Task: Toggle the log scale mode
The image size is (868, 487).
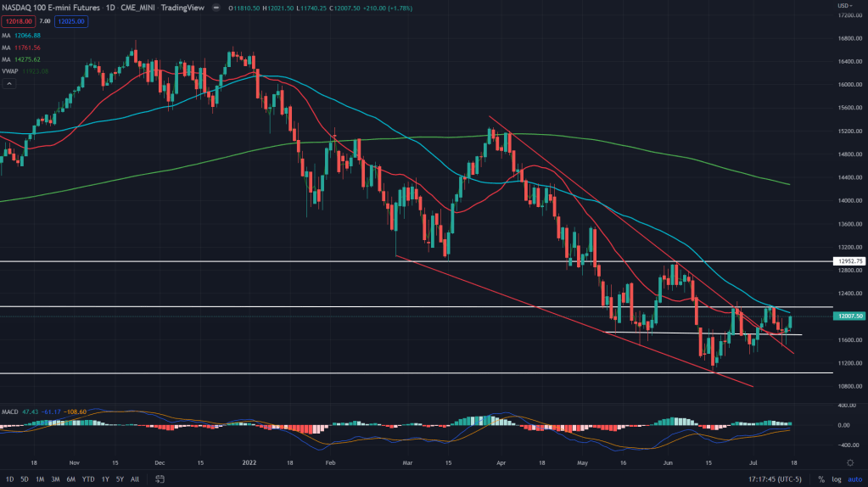Action: click(x=836, y=479)
